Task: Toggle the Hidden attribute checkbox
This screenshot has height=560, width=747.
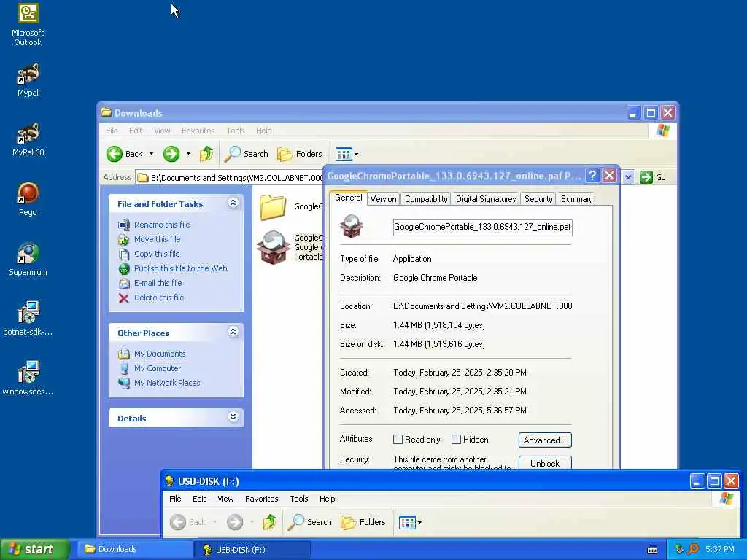Action: 456,440
